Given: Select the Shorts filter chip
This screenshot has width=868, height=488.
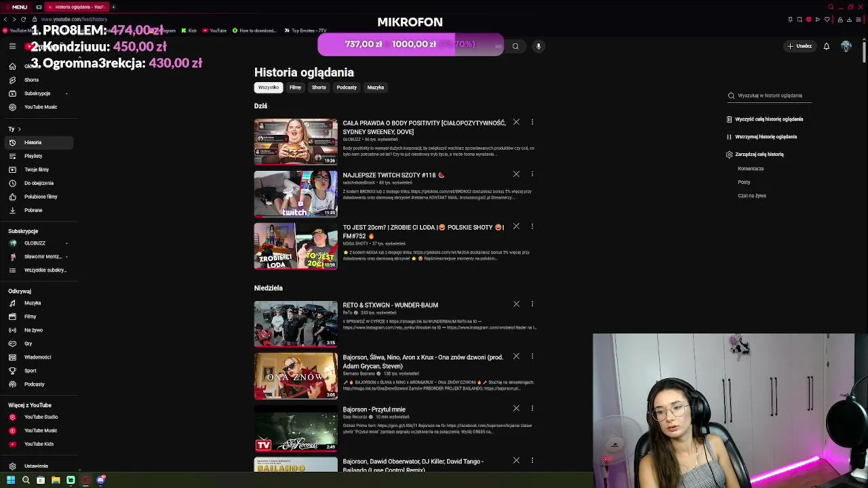Looking at the screenshot, I should (x=319, y=87).
